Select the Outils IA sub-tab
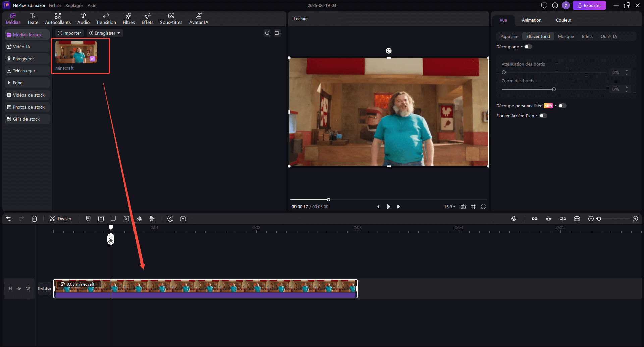Image resolution: width=644 pixels, height=347 pixels. (x=609, y=36)
